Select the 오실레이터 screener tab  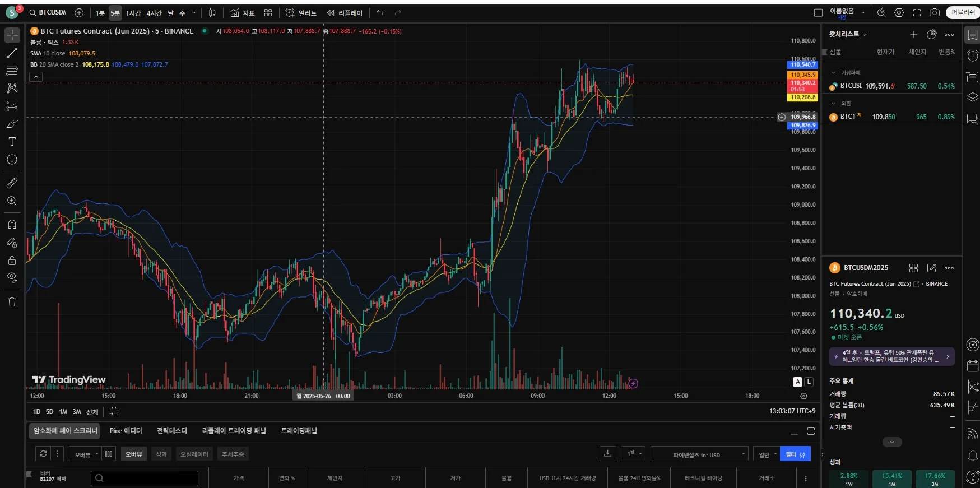(x=194, y=454)
